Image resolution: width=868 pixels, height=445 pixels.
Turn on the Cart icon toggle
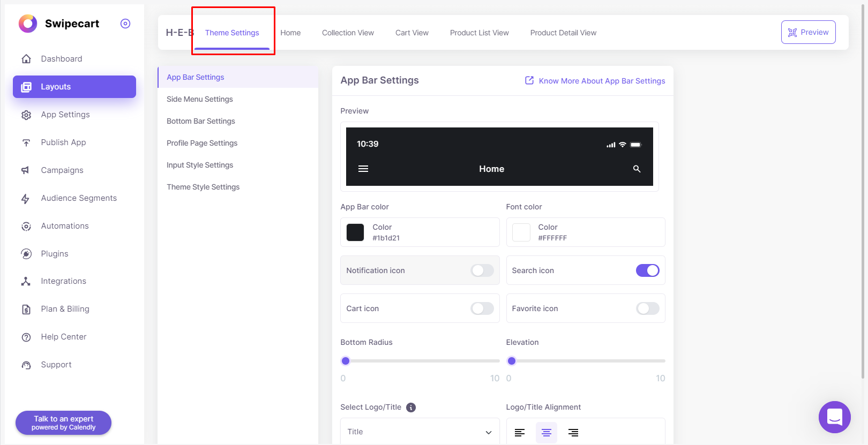pos(482,308)
